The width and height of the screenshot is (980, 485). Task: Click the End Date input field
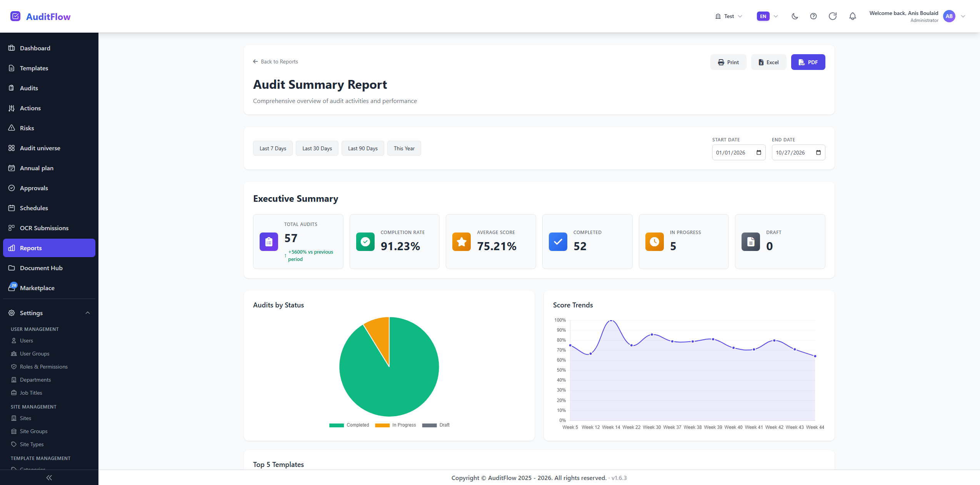(x=798, y=153)
